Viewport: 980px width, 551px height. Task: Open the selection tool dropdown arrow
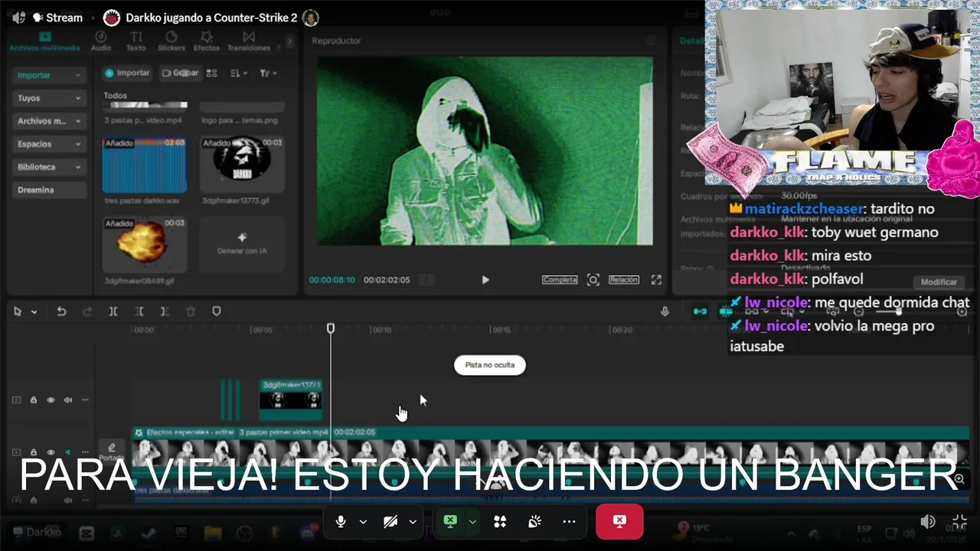pyautogui.click(x=34, y=311)
